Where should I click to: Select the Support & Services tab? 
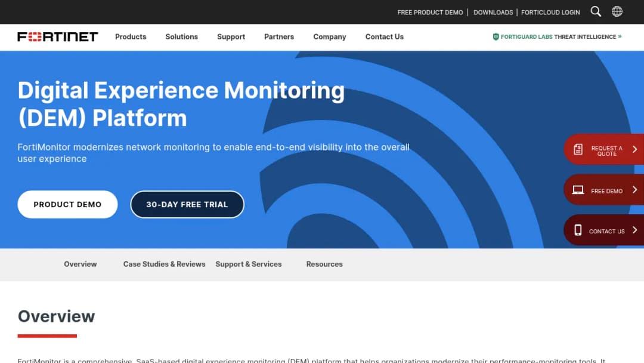point(249,264)
